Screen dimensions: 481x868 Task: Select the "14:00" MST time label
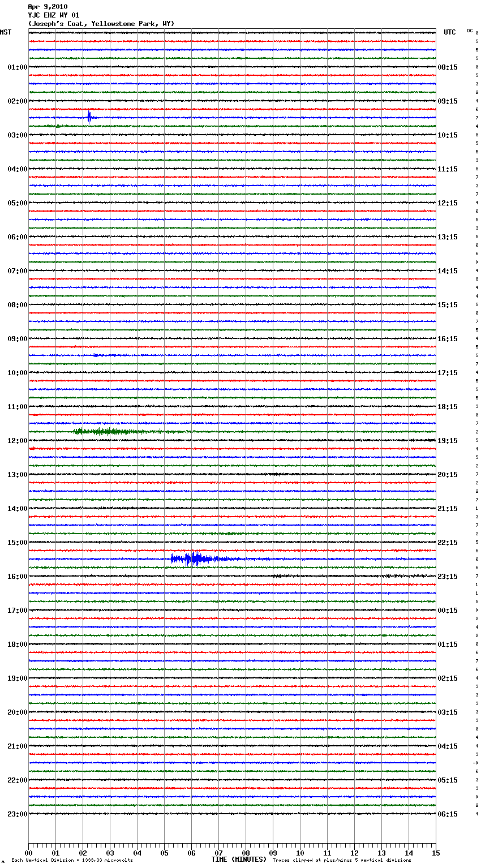coord(18,509)
